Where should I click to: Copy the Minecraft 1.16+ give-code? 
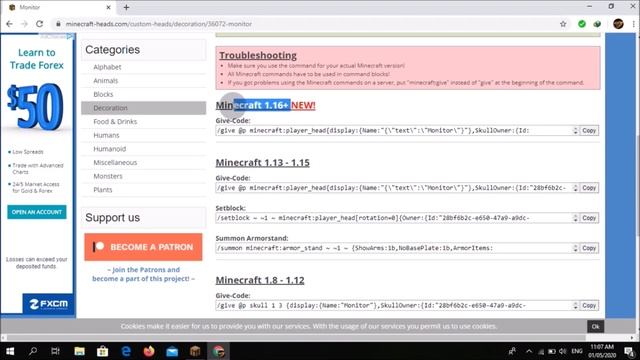[589, 131]
